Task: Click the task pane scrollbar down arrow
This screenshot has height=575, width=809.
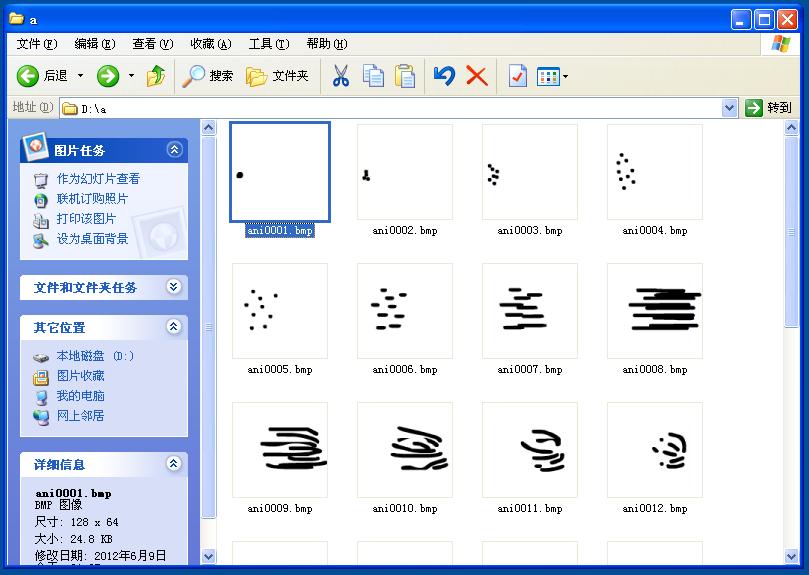Action: coord(208,556)
